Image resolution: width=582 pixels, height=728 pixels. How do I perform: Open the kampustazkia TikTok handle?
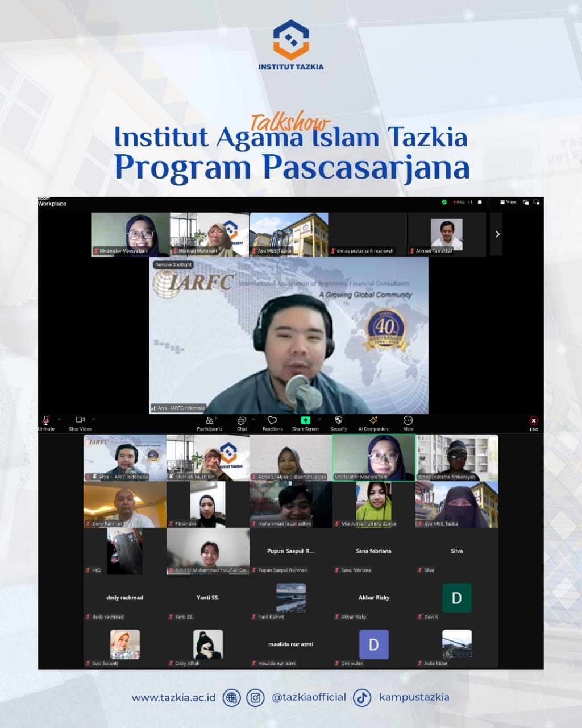tap(414, 697)
